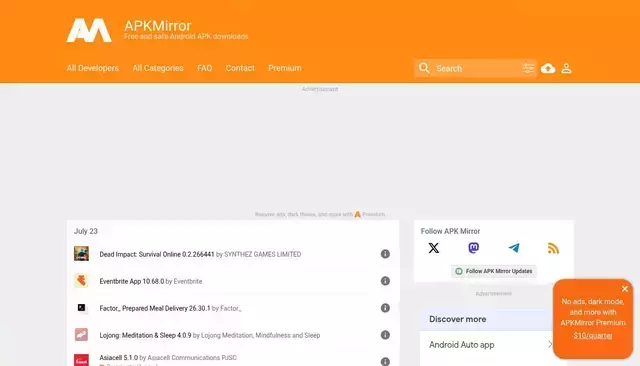Show info for Eventbrite App
Viewport: 640px width, 366px height.
385,281
